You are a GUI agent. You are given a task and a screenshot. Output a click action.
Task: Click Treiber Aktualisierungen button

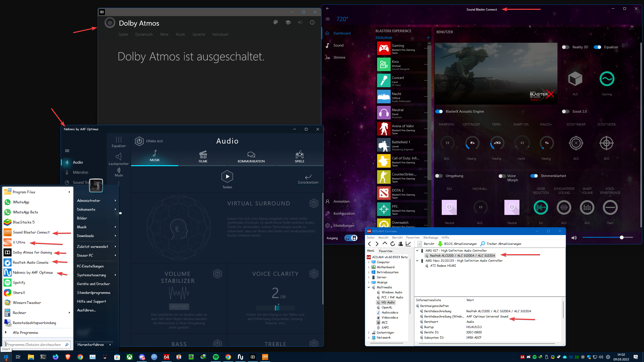tap(501, 244)
